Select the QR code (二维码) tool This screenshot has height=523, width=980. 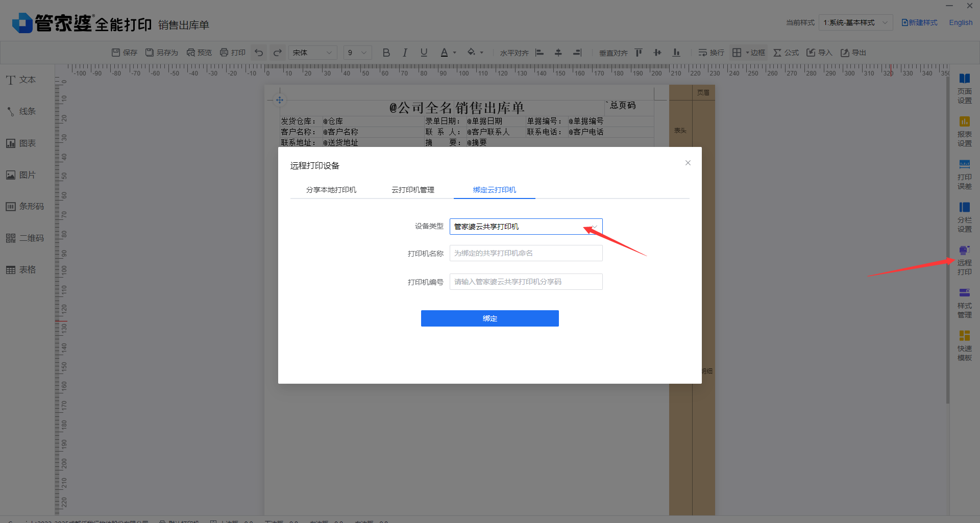click(25, 238)
